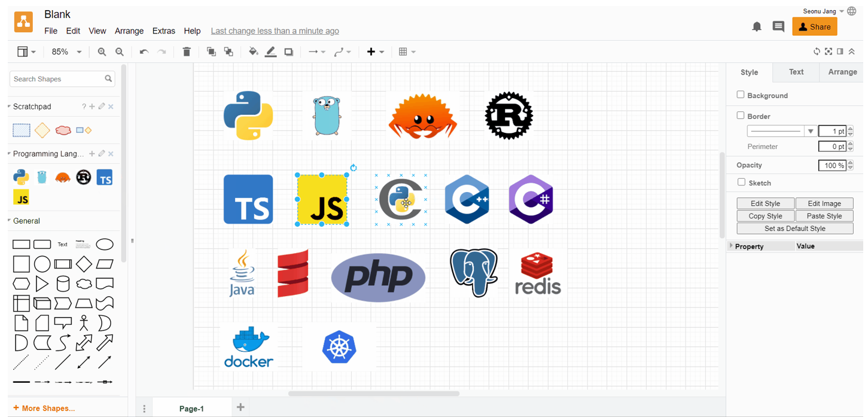Enable the Background checkbox
Screen dimensions: 868x417
tap(741, 95)
